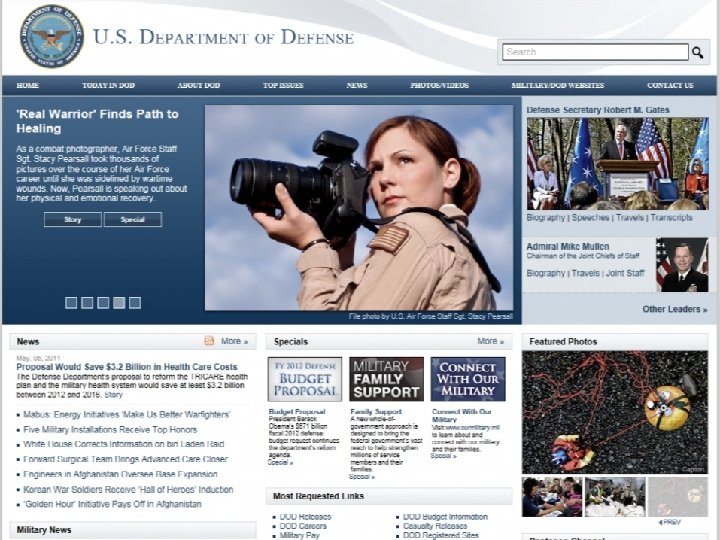Open Forward Surgical Team news item
This screenshot has width=720, height=540.
(125, 459)
